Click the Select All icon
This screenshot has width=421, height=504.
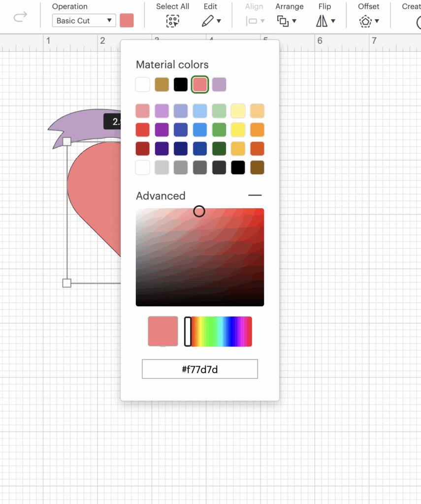172,21
